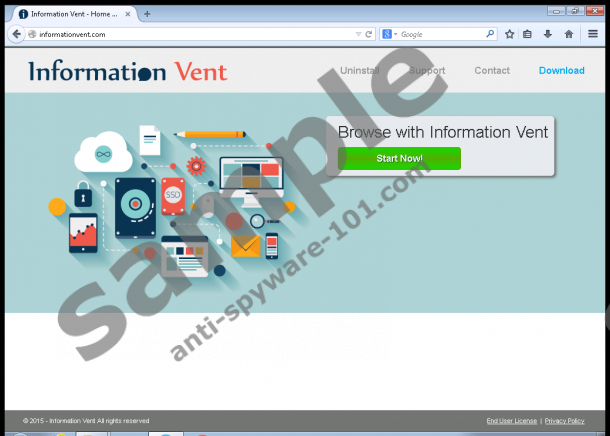Click the Download navigation link
This screenshot has height=436, width=610.
(x=561, y=71)
